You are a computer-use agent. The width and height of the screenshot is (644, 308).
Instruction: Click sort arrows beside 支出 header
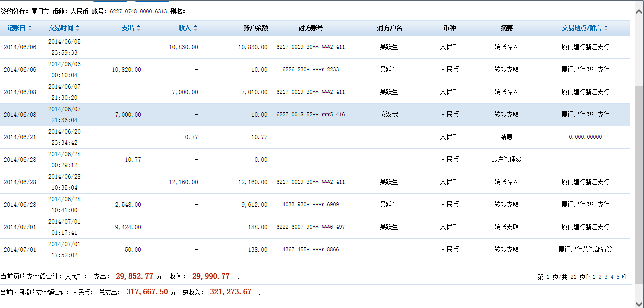tap(138, 28)
